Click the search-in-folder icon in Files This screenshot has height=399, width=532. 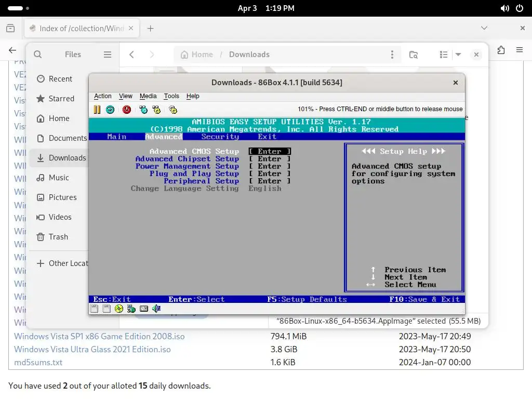tap(413, 54)
